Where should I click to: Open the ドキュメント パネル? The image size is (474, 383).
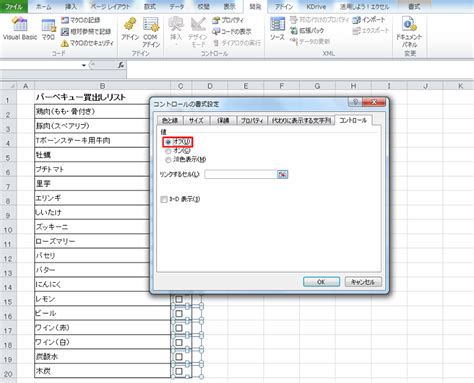(409, 32)
